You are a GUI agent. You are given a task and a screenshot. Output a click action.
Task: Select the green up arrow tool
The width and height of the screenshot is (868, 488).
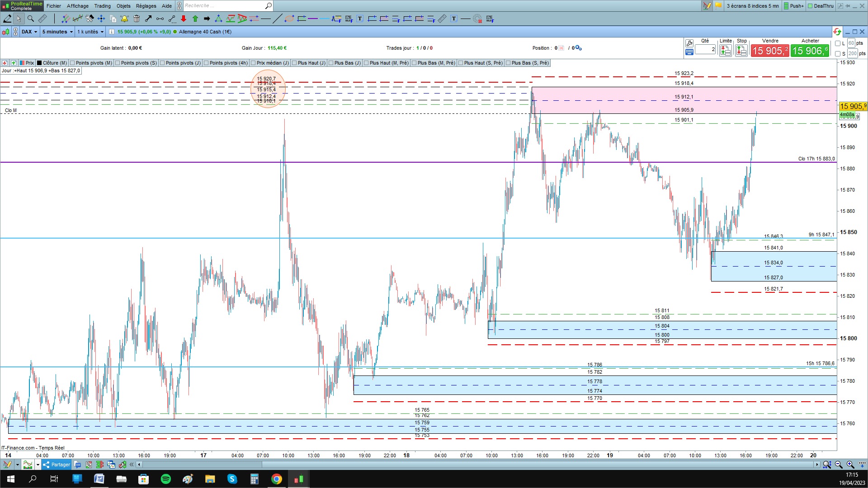point(195,19)
